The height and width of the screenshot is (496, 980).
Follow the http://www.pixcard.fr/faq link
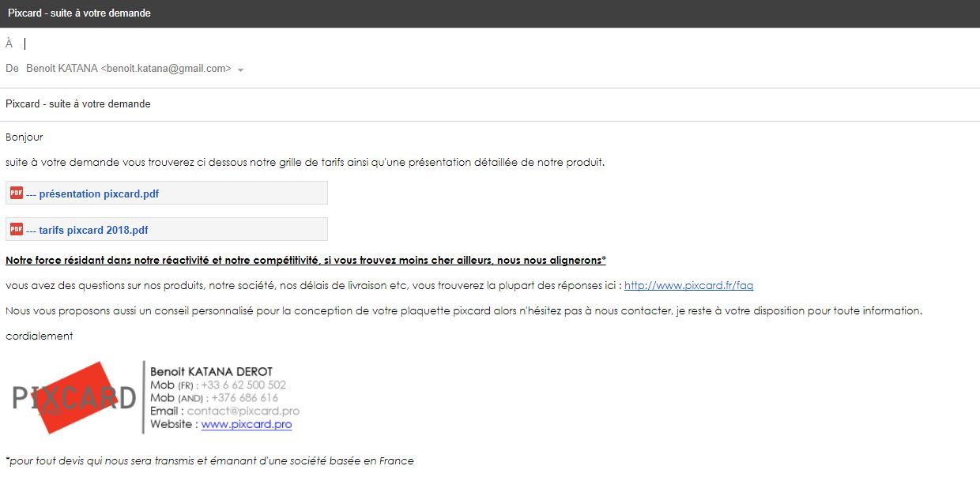[x=688, y=286]
